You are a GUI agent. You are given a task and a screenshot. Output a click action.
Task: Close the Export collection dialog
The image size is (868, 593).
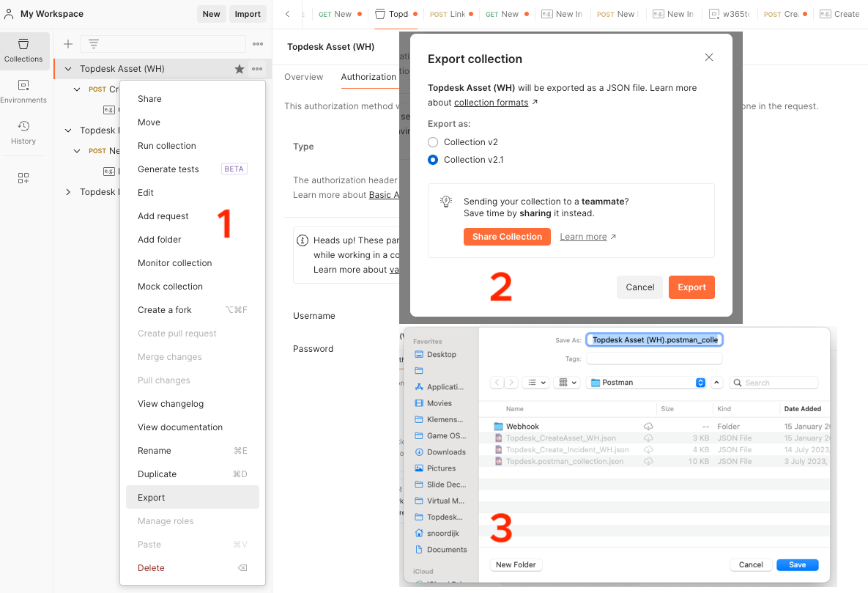coord(708,57)
